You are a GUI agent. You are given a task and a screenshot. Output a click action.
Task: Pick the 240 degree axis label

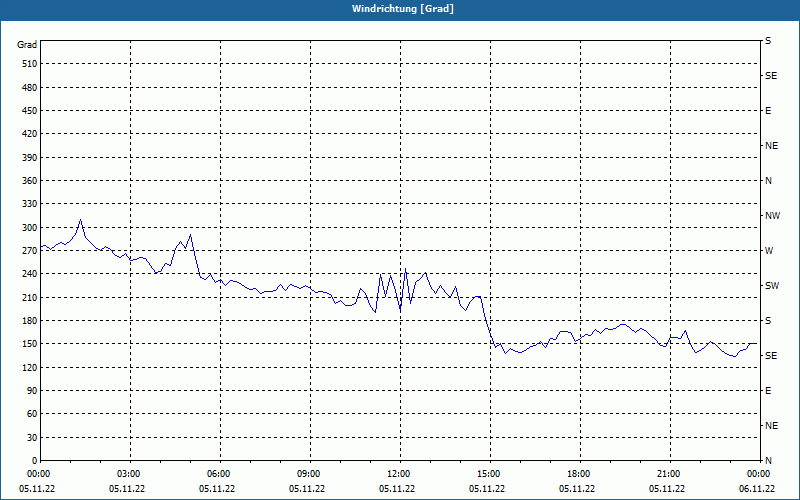[30, 274]
